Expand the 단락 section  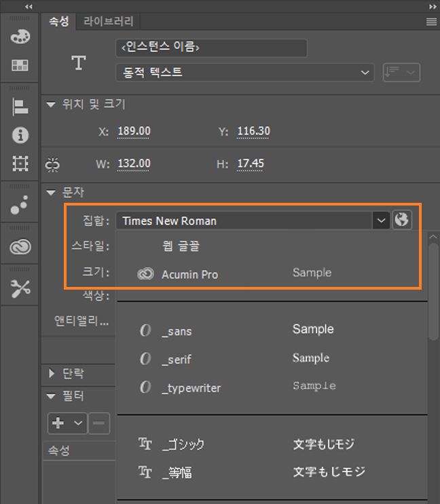coord(51,374)
